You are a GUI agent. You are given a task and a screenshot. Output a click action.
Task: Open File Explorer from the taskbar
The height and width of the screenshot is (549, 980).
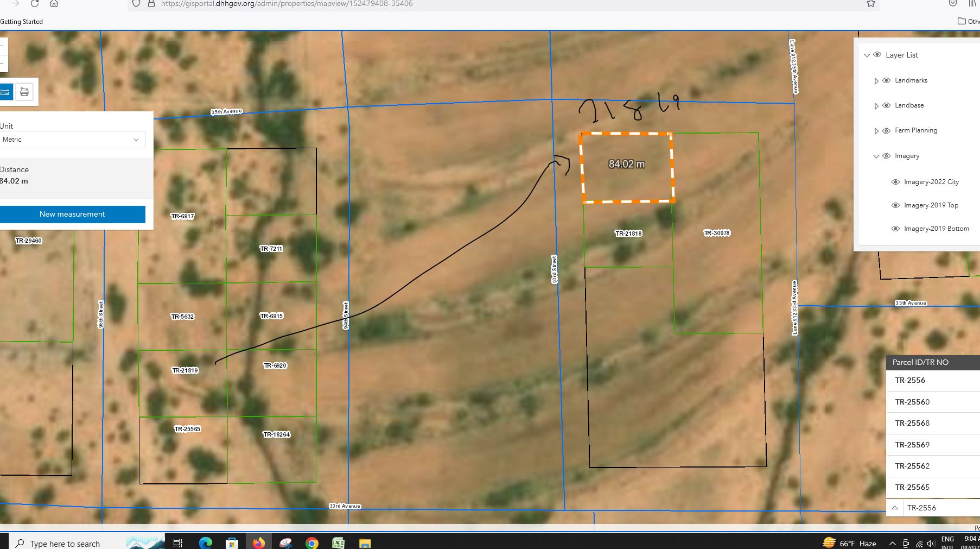(x=365, y=543)
